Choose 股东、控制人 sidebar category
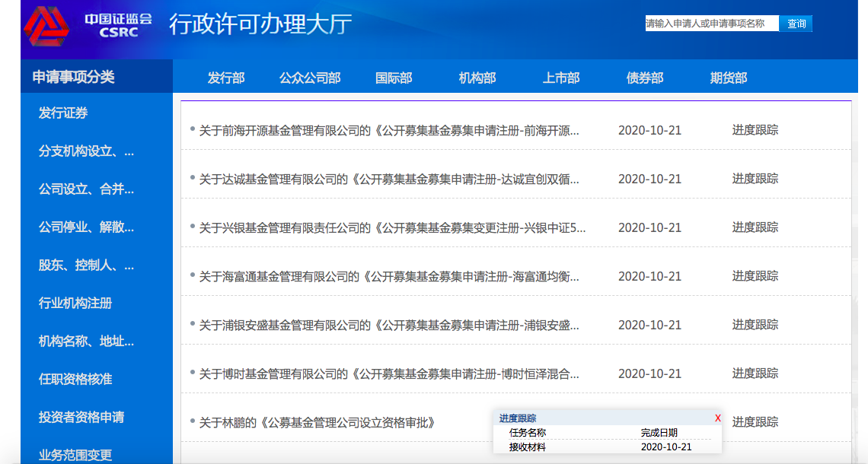The height and width of the screenshot is (464, 868). coord(86,265)
